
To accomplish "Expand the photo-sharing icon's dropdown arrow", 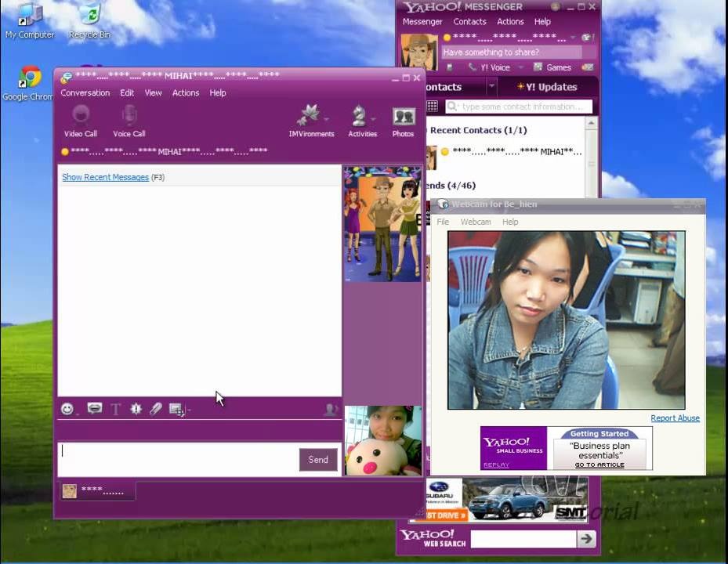I will click(x=187, y=410).
